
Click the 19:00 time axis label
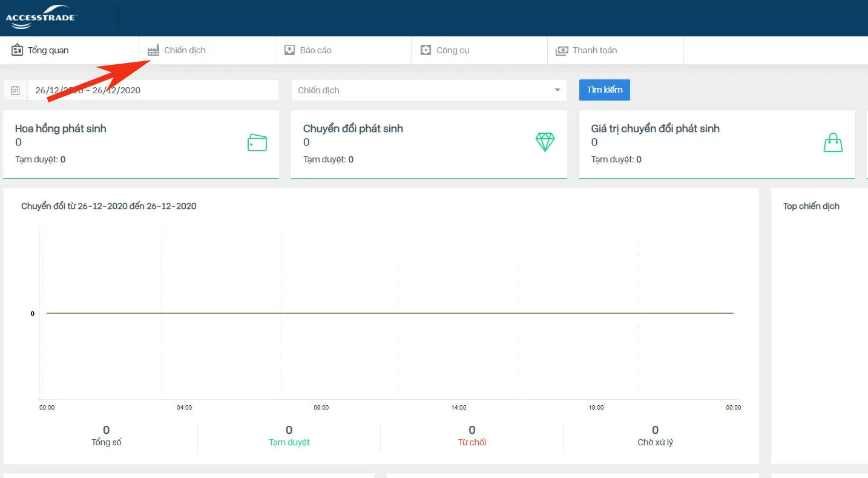pyautogui.click(x=596, y=408)
